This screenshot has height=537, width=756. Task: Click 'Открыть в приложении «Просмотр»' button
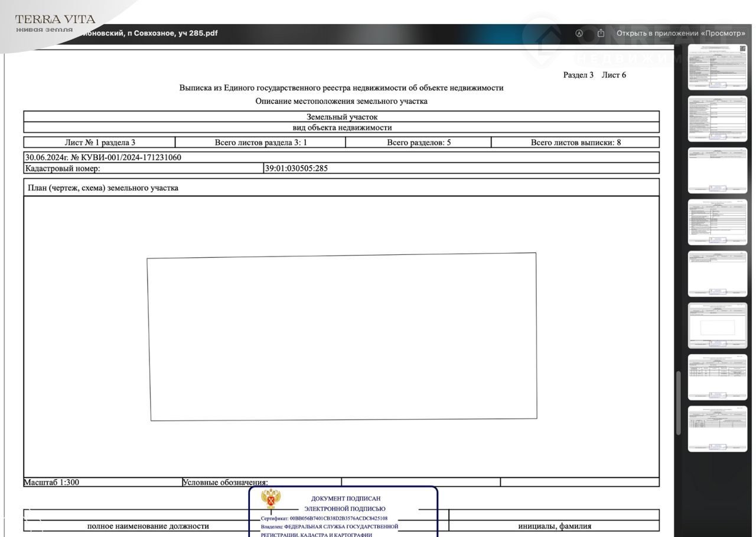click(680, 34)
